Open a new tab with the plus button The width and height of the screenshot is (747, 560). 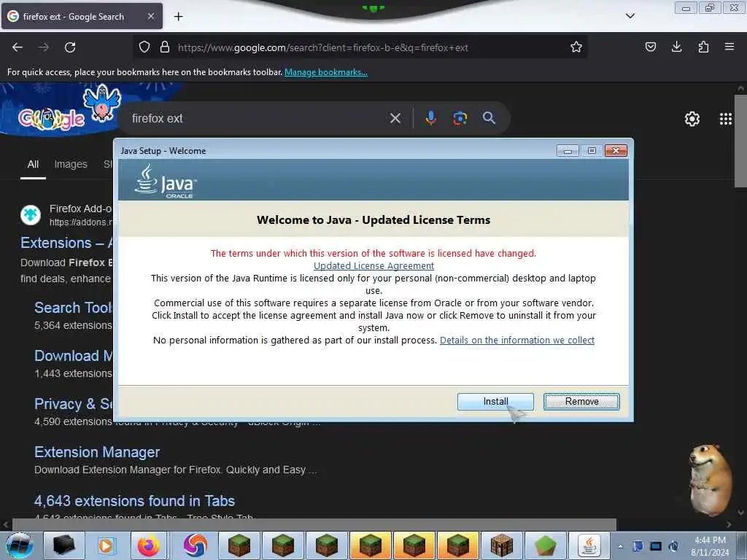[178, 17]
